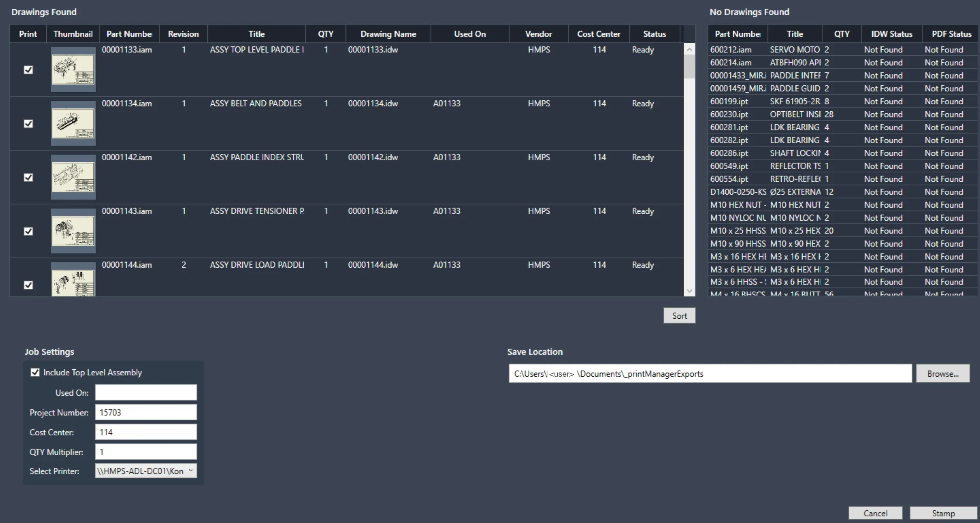Uncheck print for 00001144.iam drawing

[x=28, y=285]
